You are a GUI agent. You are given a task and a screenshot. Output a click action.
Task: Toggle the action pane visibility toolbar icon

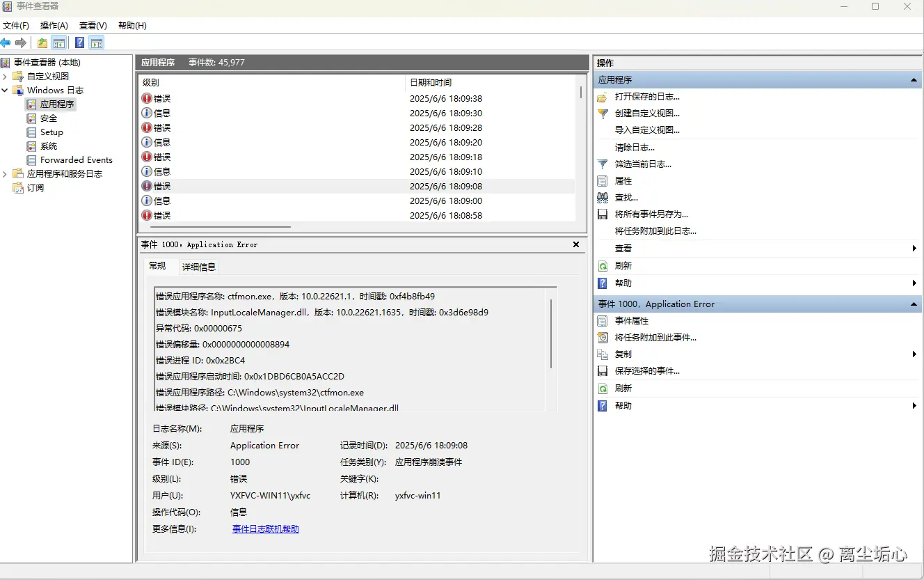click(96, 42)
